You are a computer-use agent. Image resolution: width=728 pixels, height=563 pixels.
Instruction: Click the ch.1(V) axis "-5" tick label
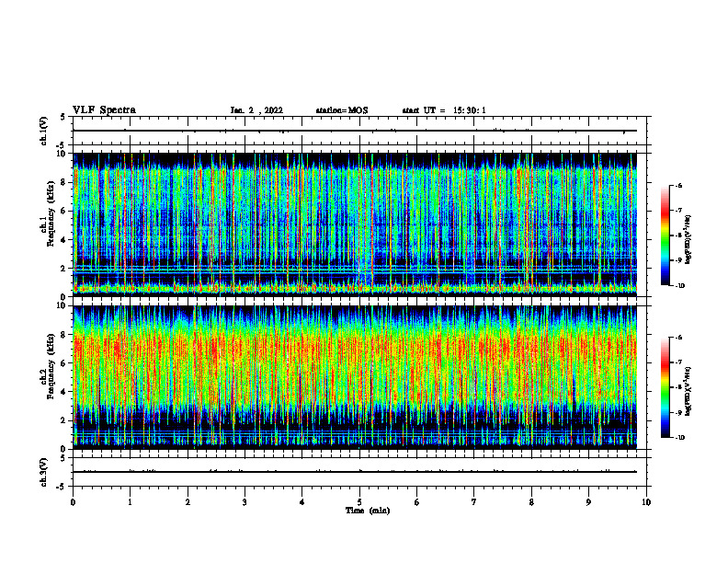(62, 145)
